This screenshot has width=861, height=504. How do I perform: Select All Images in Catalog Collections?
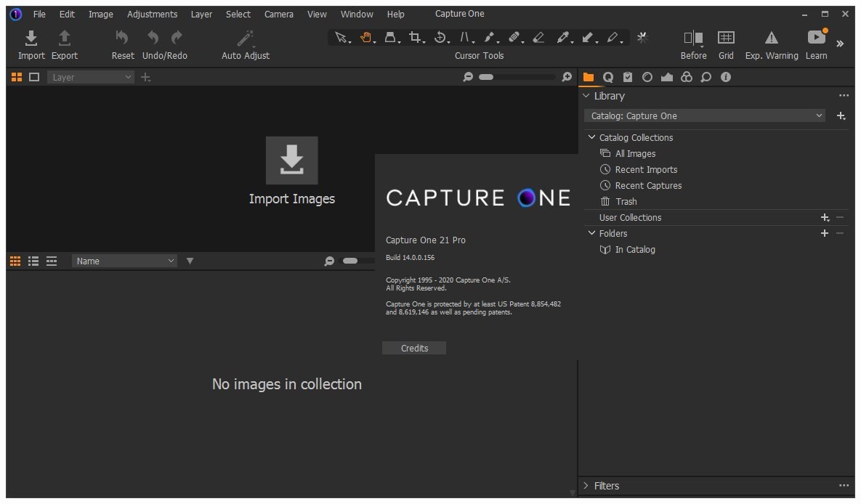(635, 153)
